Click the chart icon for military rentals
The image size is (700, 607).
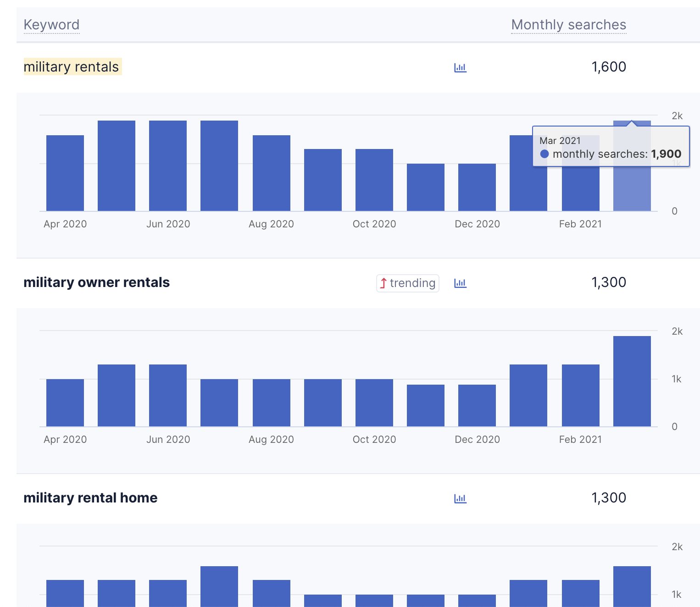(x=460, y=67)
